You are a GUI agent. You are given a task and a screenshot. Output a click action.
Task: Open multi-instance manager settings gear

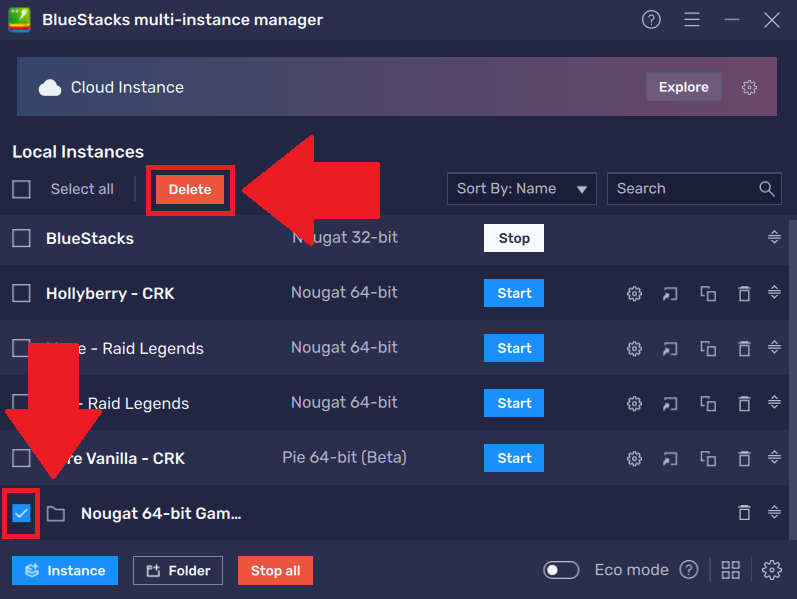771,570
